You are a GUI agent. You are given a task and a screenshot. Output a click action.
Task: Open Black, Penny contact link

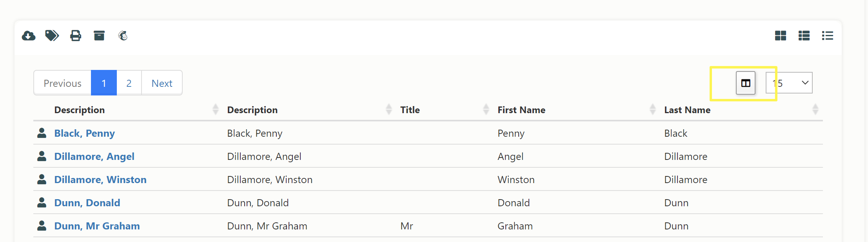coord(85,133)
